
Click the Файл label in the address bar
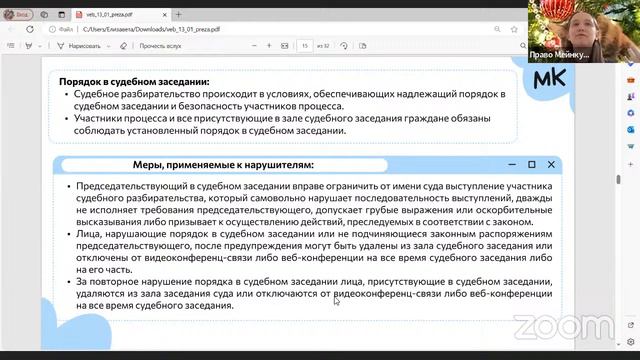(x=66, y=29)
